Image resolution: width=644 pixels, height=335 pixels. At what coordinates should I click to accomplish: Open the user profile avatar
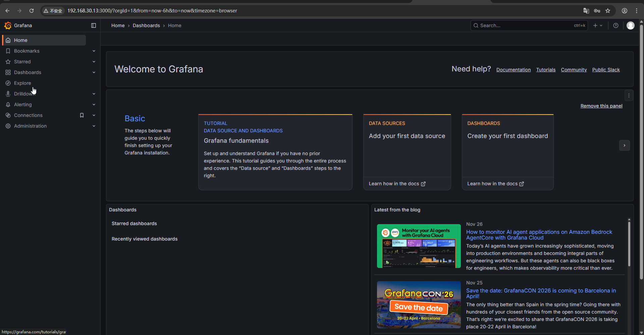[x=631, y=25]
